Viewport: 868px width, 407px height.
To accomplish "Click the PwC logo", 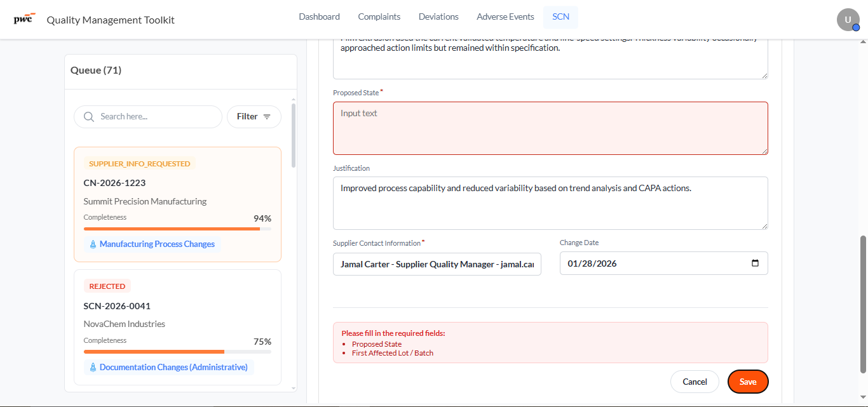I will (24, 18).
